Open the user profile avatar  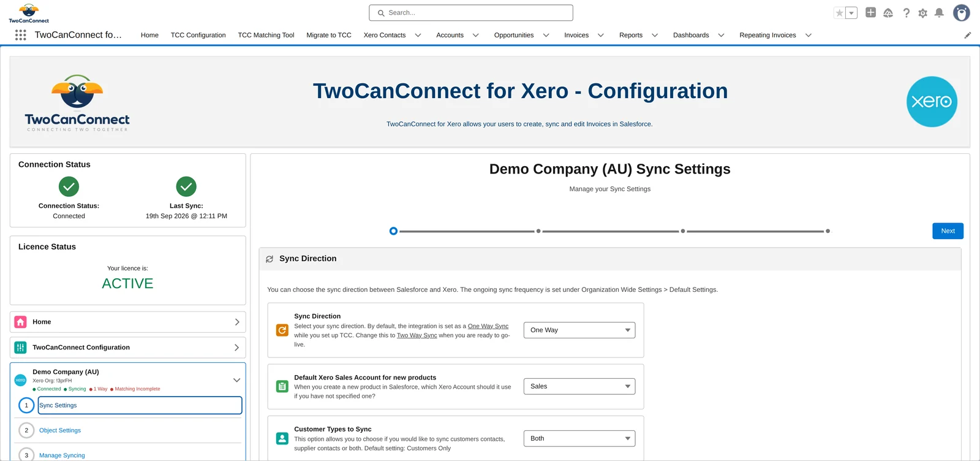pos(962,13)
